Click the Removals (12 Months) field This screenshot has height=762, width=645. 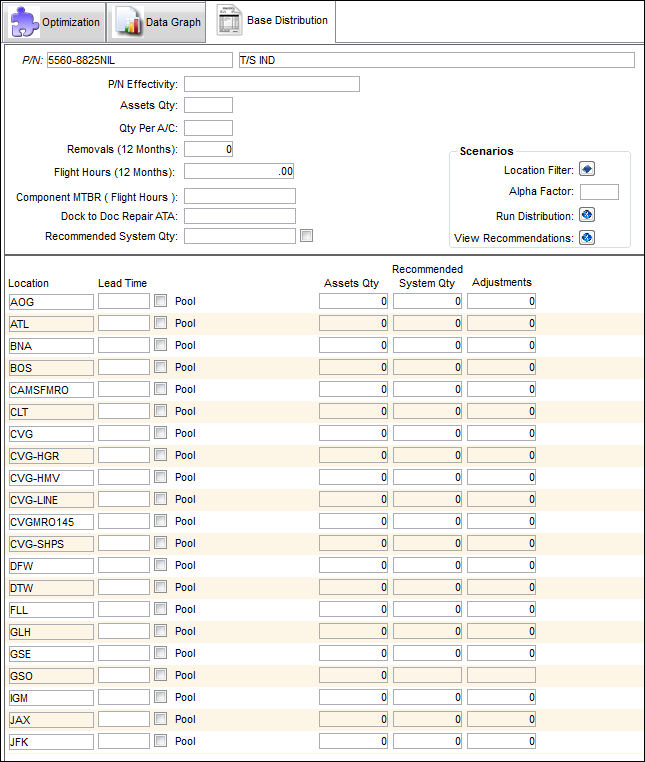click(x=208, y=149)
